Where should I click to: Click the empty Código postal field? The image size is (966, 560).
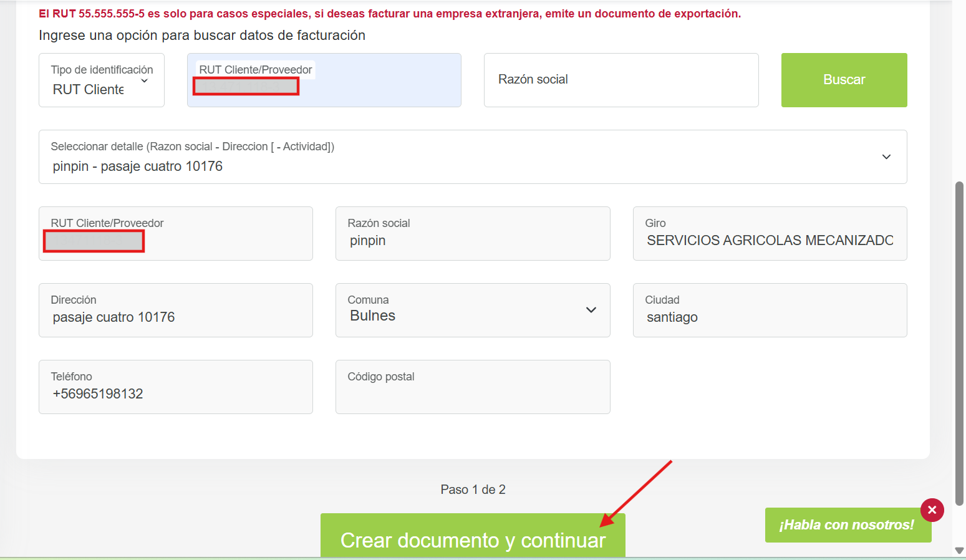pos(472,388)
